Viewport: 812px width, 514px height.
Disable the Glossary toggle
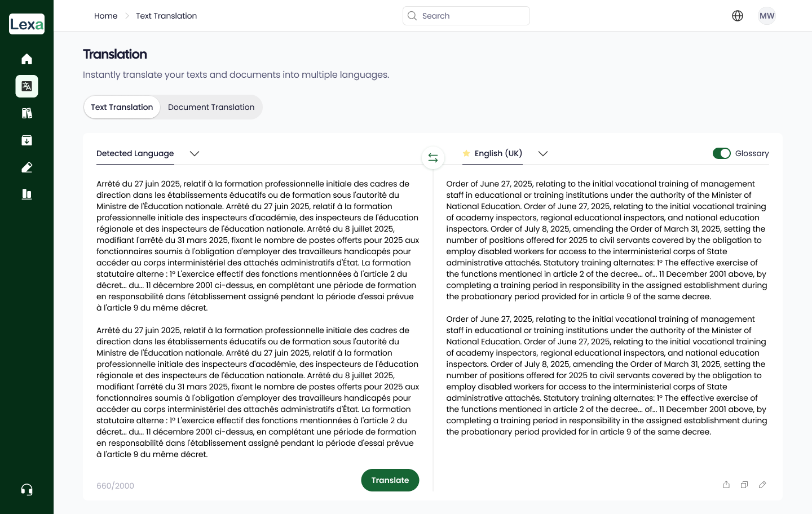pyautogui.click(x=721, y=153)
